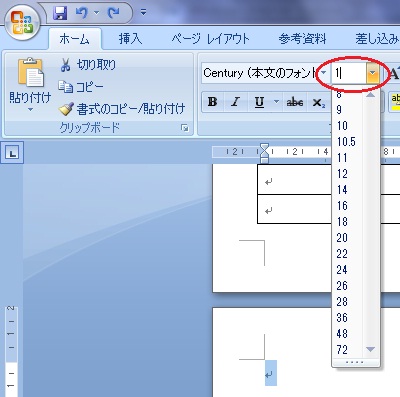Click the first table cell in the document

pos(295,180)
